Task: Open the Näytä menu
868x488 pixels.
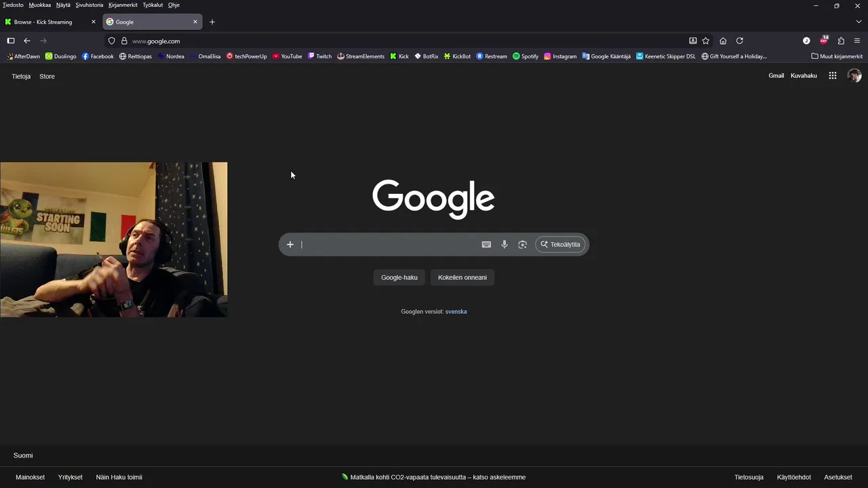Action: tap(63, 5)
